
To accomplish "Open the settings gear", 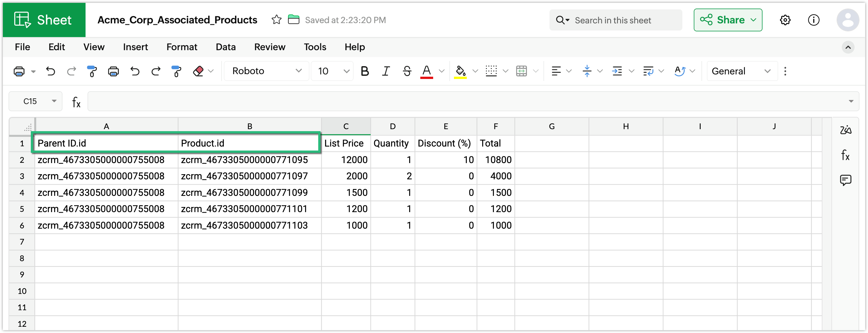I will (785, 20).
